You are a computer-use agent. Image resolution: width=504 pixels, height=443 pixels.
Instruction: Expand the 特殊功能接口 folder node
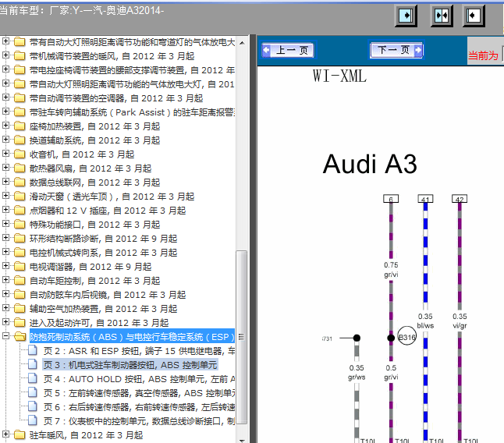click(x=5, y=224)
